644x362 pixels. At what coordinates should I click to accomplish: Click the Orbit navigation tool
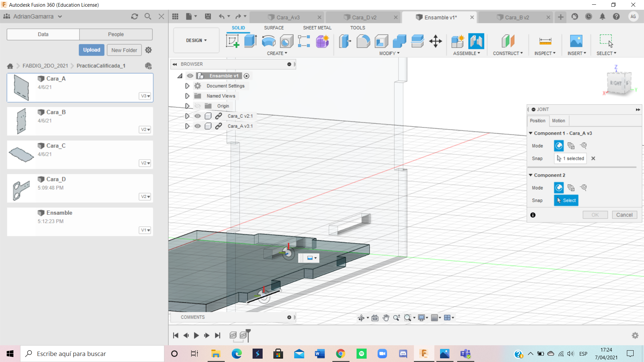coord(361,318)
